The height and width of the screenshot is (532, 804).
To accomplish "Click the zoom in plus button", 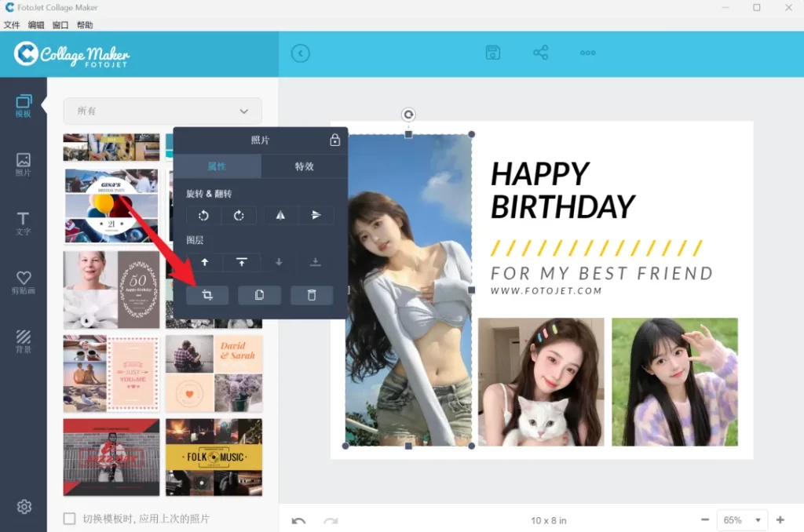I will (x=780, y=520).
